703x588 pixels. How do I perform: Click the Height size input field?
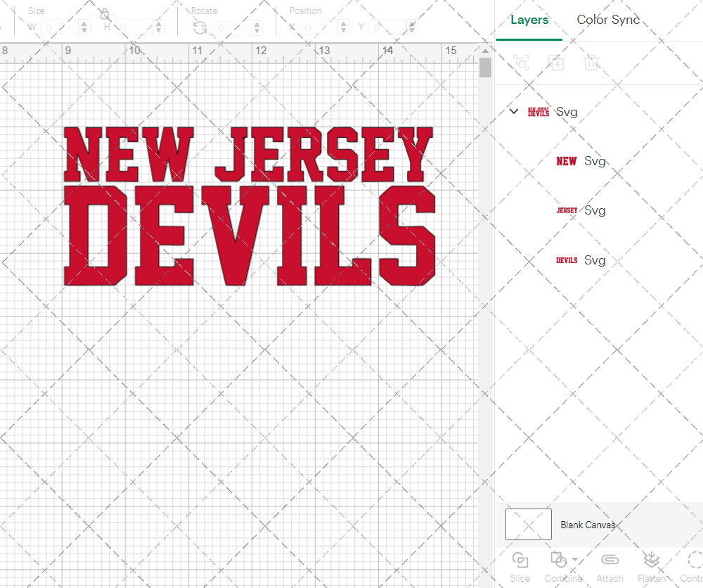[133, 28]
